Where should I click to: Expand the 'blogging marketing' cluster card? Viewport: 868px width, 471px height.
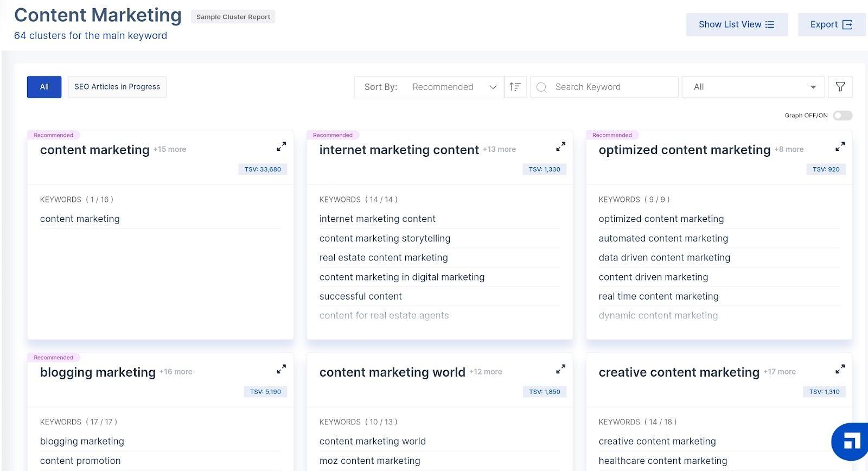coord(281,369)
